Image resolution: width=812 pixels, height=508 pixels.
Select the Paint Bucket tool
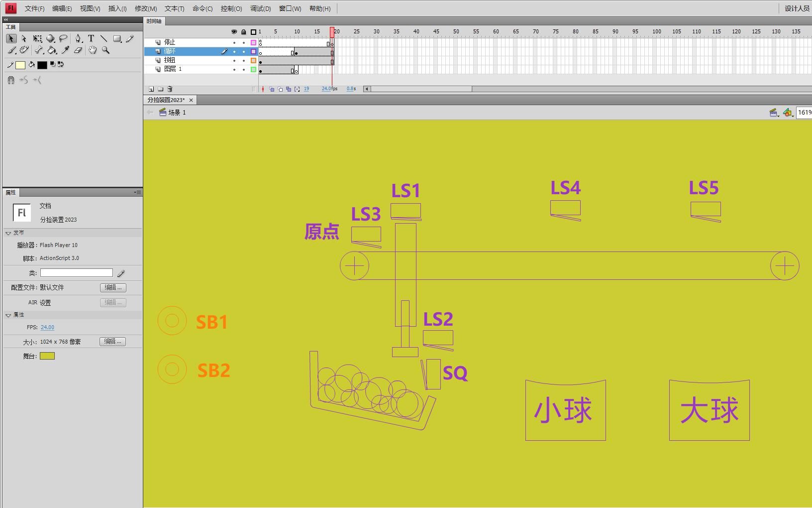click(x=52, y=50)
